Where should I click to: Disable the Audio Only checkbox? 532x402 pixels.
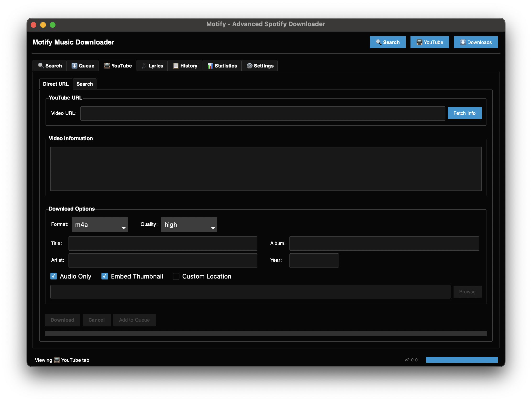coord(54,276)
